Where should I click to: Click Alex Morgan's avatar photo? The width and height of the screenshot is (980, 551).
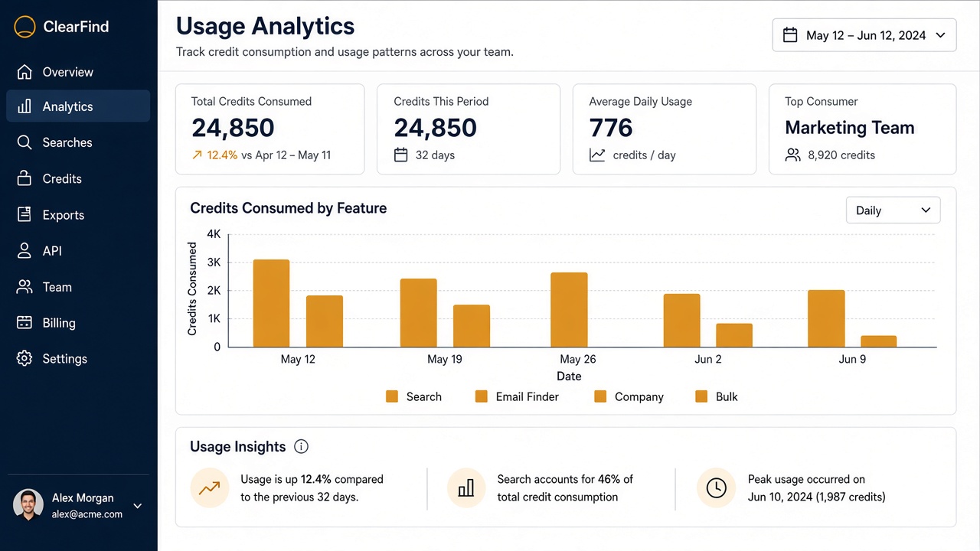(x=28, y=505)
